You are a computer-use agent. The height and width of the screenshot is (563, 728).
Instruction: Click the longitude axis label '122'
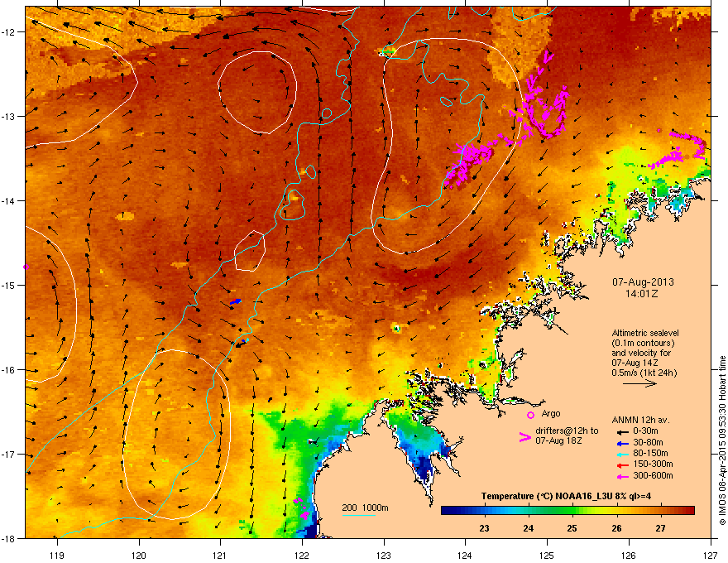point(302,555)
